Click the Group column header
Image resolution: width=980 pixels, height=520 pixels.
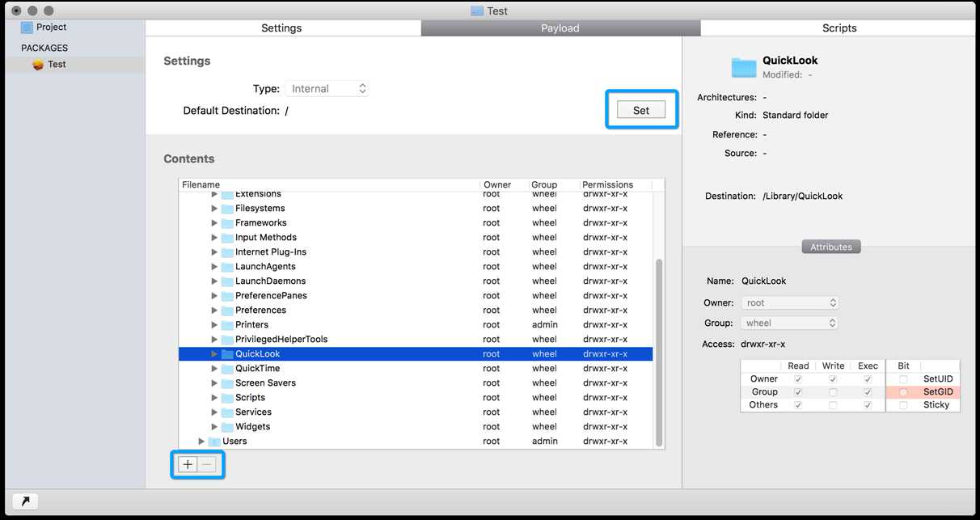[x=554, y=185]
